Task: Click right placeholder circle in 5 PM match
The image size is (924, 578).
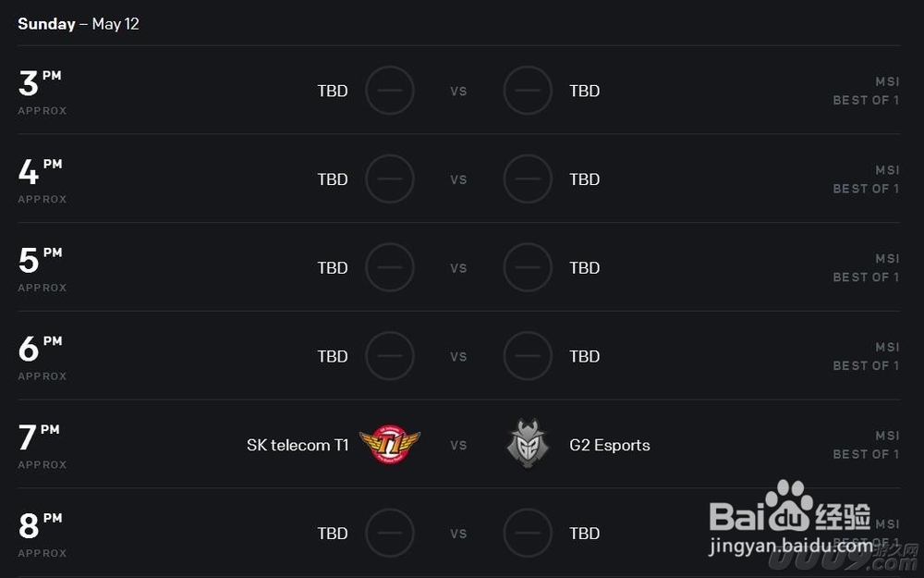Action: [x=528, y=267]
